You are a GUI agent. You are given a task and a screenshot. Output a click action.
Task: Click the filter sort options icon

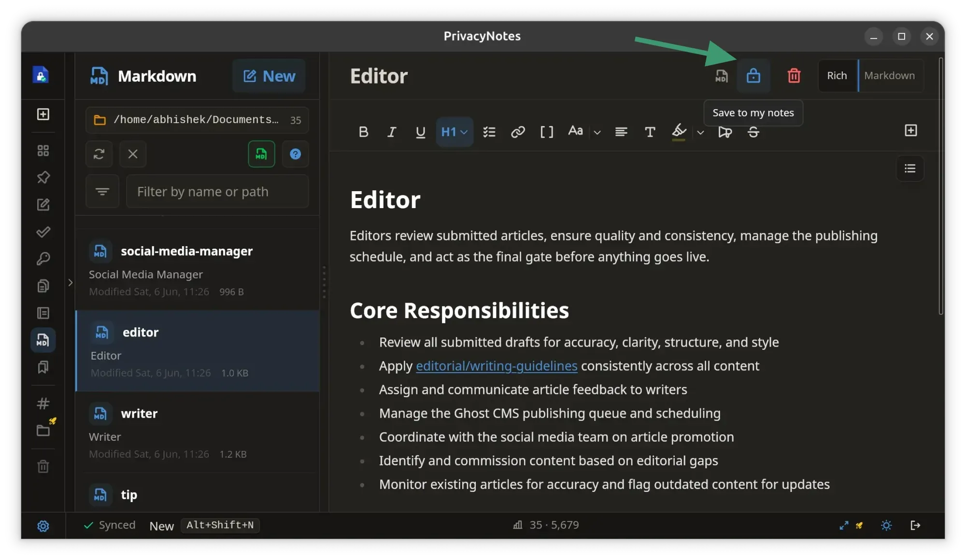tap(102, 192)
